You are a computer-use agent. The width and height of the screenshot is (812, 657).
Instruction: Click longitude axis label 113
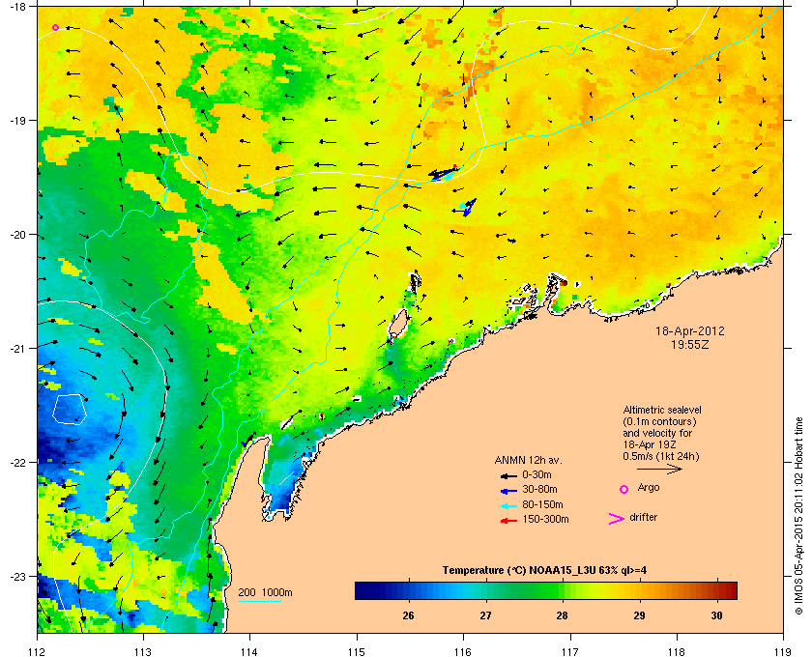(x=143, y=651)
